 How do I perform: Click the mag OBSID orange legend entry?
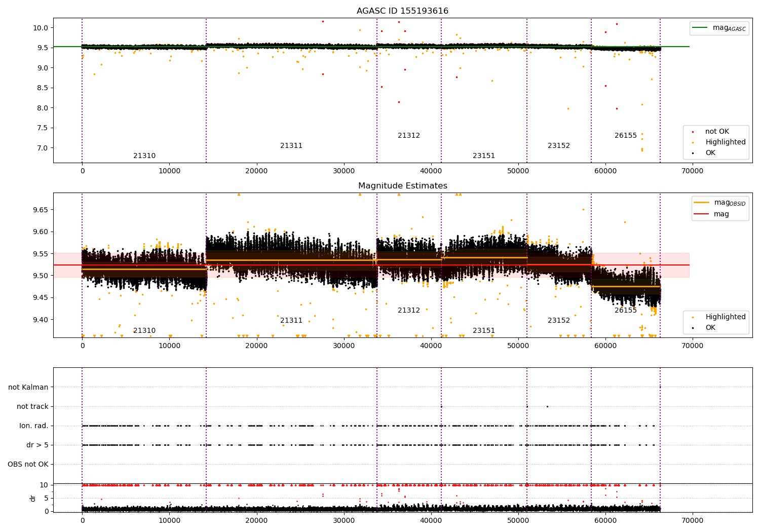pyautogui.click(x=720, y=203)
